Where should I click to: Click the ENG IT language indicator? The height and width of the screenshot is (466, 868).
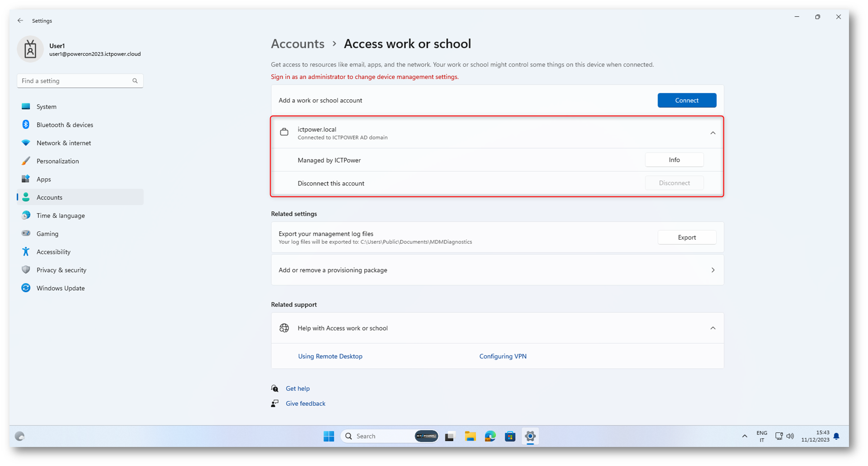click(x=762, y=436)
